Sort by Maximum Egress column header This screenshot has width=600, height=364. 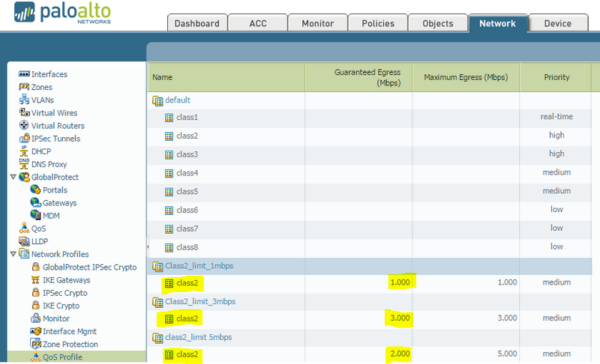coord(465,77)
